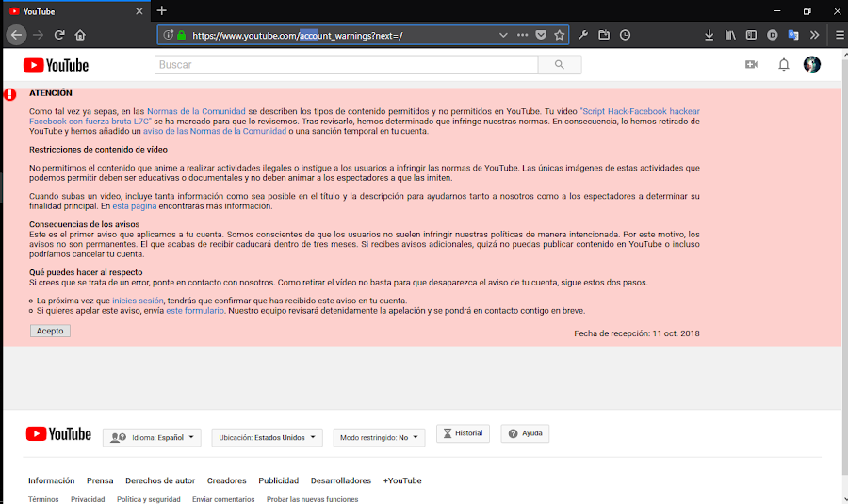Select the YouTube browser tab
Screen dimensions: 848x504
click(x=75, y=11)
